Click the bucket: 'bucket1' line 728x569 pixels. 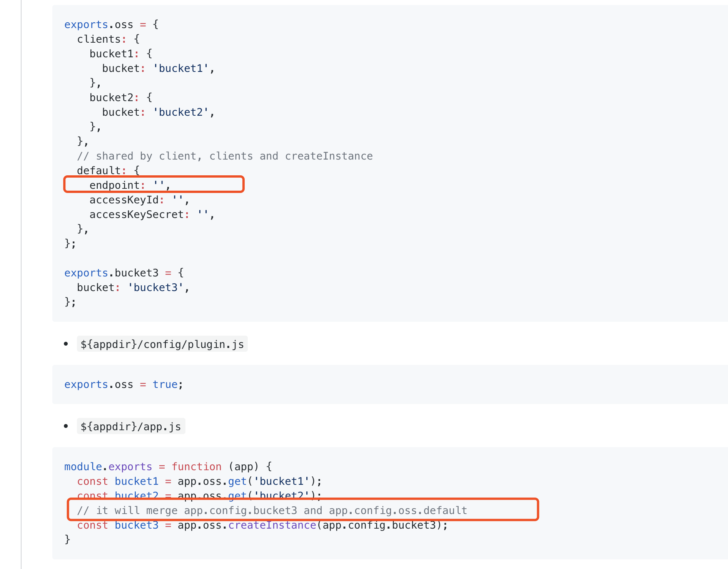159,68
